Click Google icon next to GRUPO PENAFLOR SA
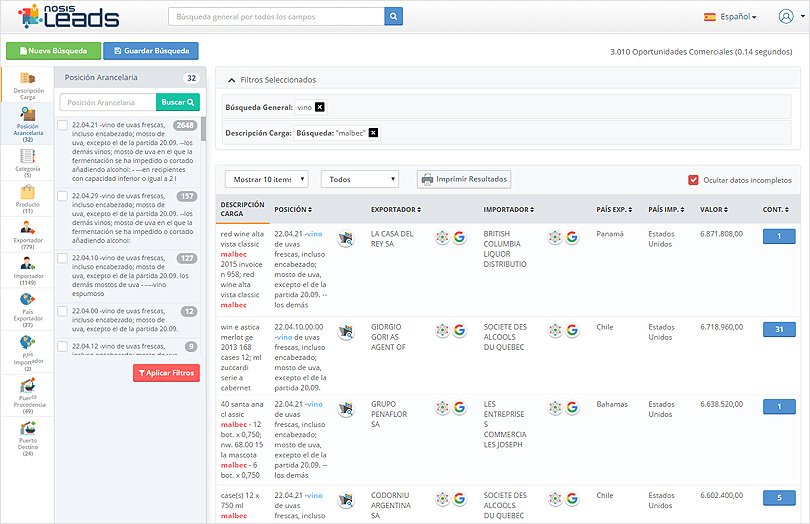The width and height of the screenshot is (810, 524). tap(459, 407)
